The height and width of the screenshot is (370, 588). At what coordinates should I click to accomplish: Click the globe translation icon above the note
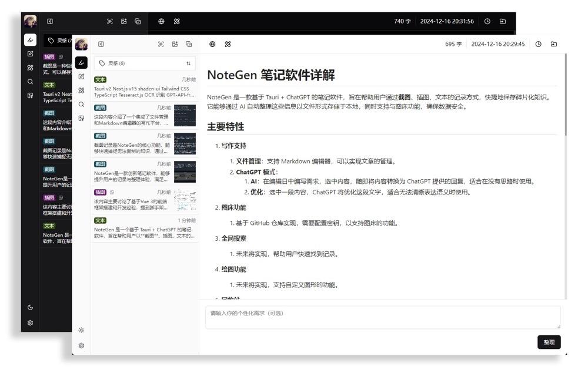point(211,43)
